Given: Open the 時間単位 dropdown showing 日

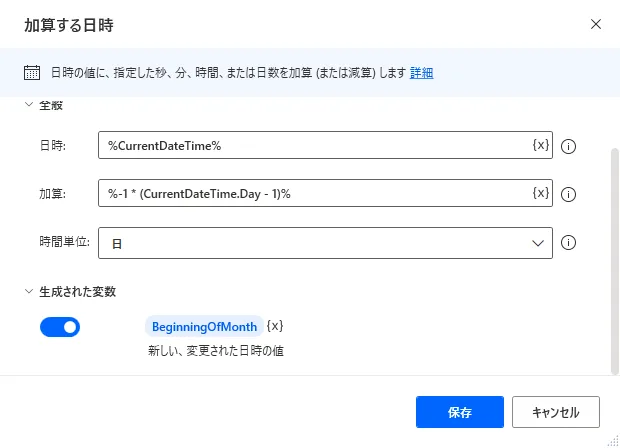Looking at the screenshot, I should click(325, 242).
